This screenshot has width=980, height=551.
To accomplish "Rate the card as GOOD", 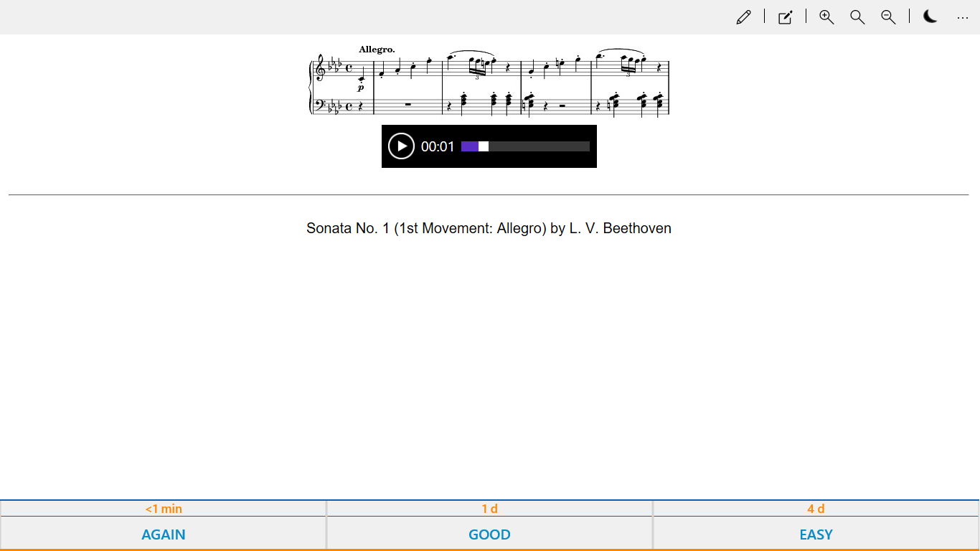I will [490, 534].
